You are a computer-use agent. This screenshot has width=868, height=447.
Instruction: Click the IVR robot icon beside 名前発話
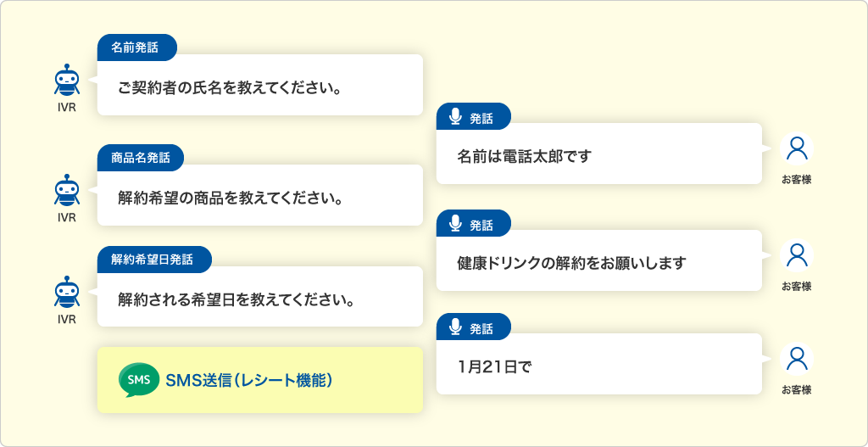(67, 81)
